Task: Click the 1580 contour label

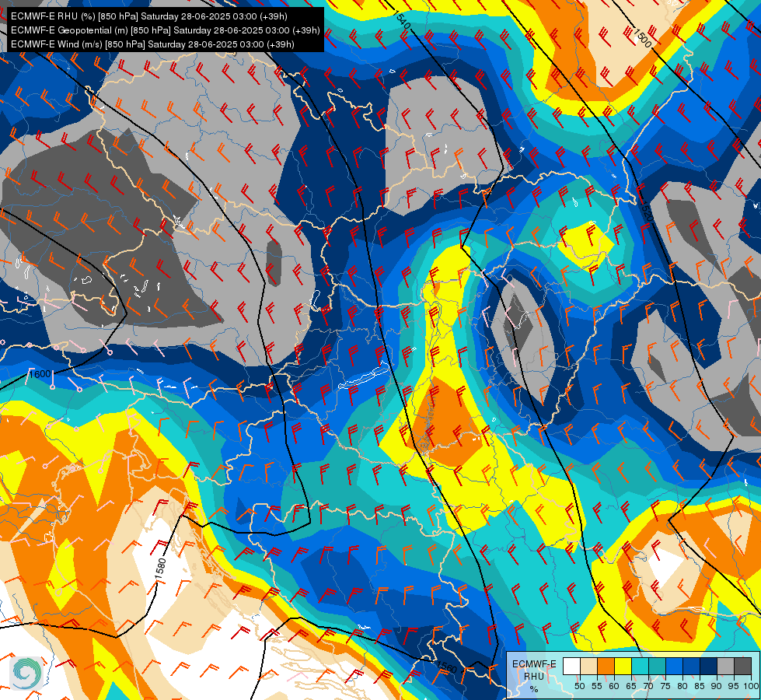Action: pyautogui.click(x=161, y=569)
